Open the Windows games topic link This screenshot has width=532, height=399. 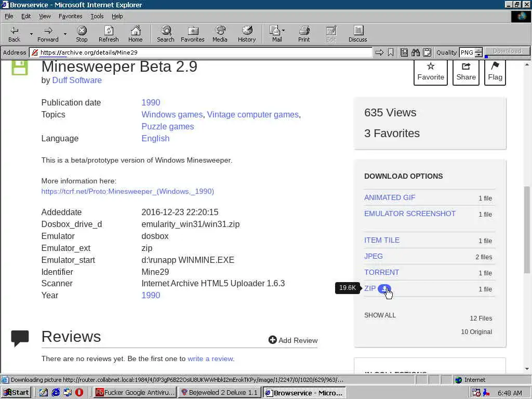(x=172, y=114)
